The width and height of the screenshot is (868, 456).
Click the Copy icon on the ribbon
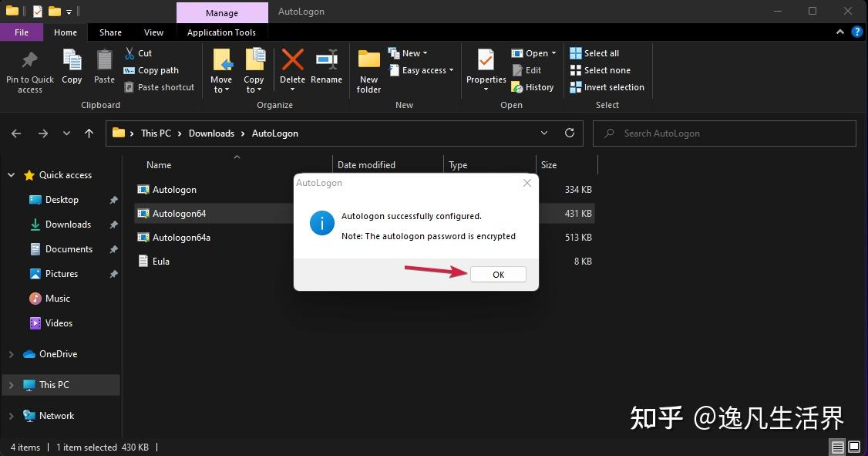click(x=72, y=66)
